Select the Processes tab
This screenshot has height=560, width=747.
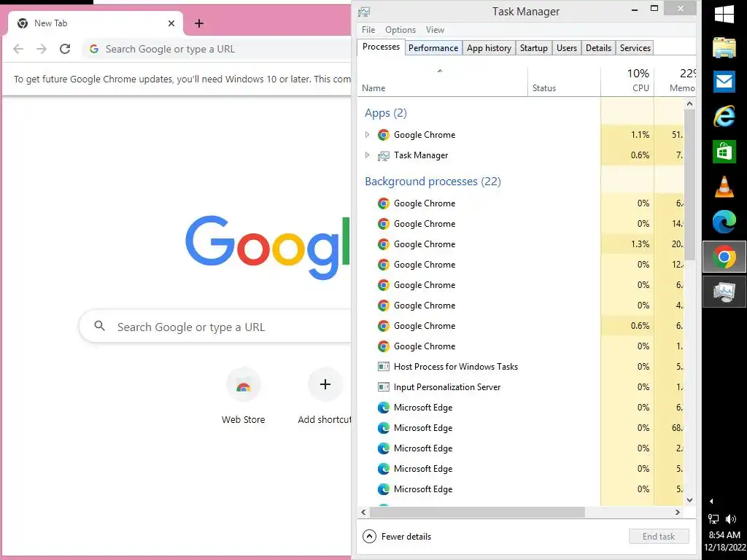pos(381,47)
